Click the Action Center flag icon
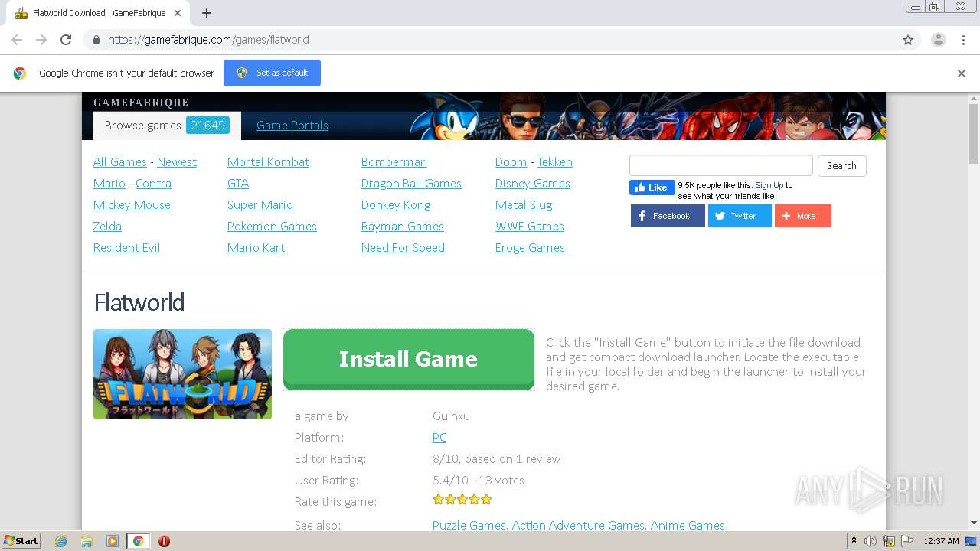Viewport: 980px width, 551px height. coord(907,541)
